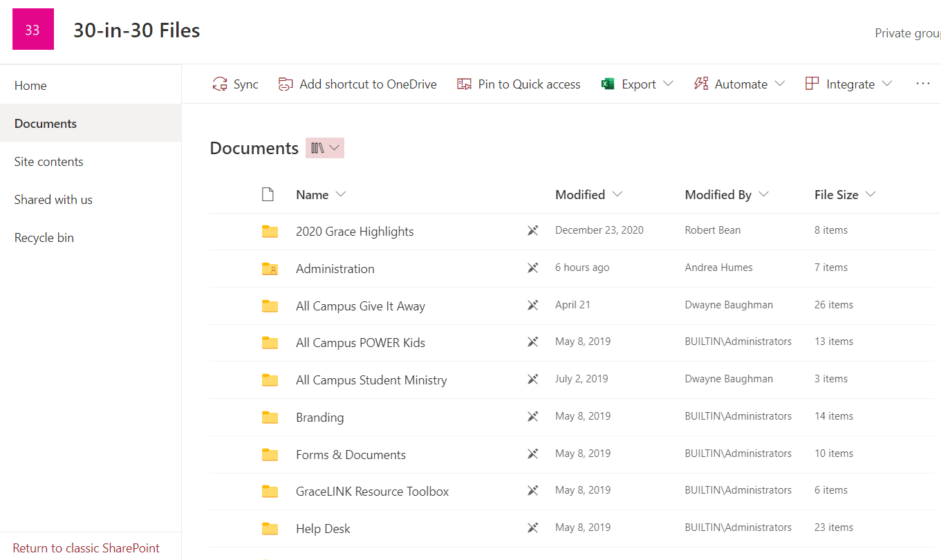Click pin icon on All Campus POWER Kids row

point(532,342)
